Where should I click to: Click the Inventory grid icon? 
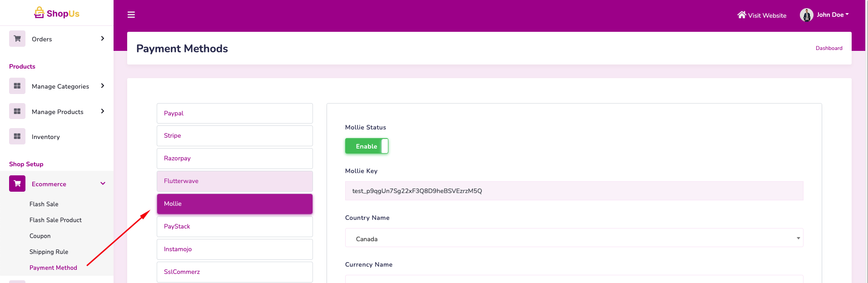click(x=17, y=136)
